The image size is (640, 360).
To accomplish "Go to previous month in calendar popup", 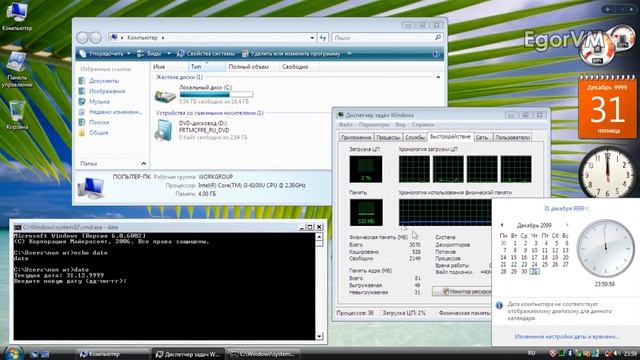I will point(502,225).
